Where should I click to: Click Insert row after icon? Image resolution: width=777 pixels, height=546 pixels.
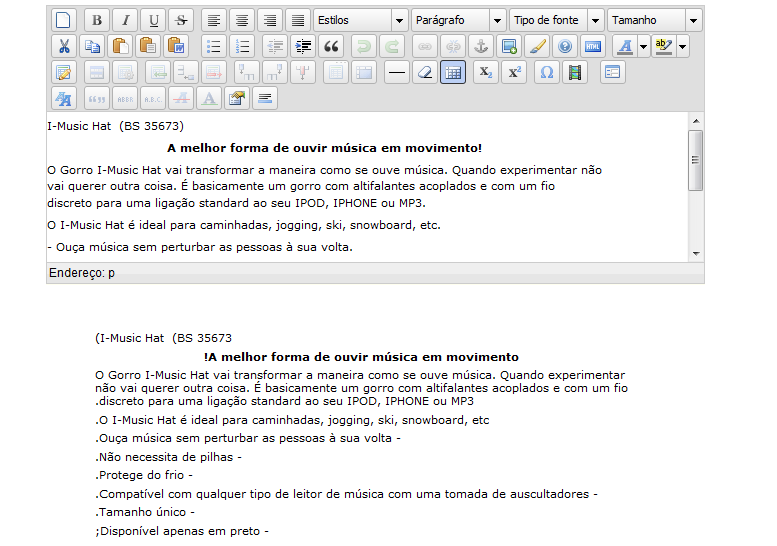[x=186, y=72]
